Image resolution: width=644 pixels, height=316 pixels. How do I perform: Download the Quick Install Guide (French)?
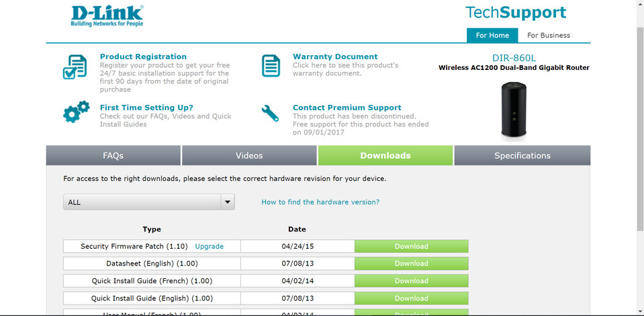[411, 280]
